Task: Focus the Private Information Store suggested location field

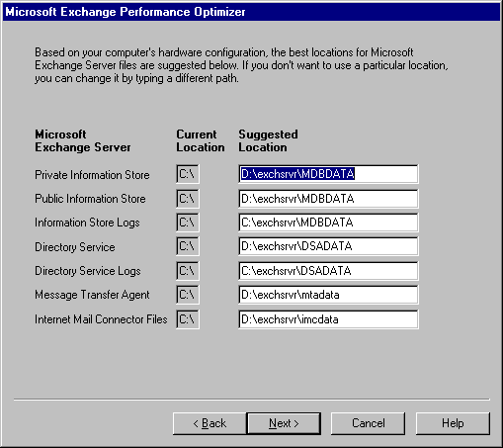Action: point(328,174)
